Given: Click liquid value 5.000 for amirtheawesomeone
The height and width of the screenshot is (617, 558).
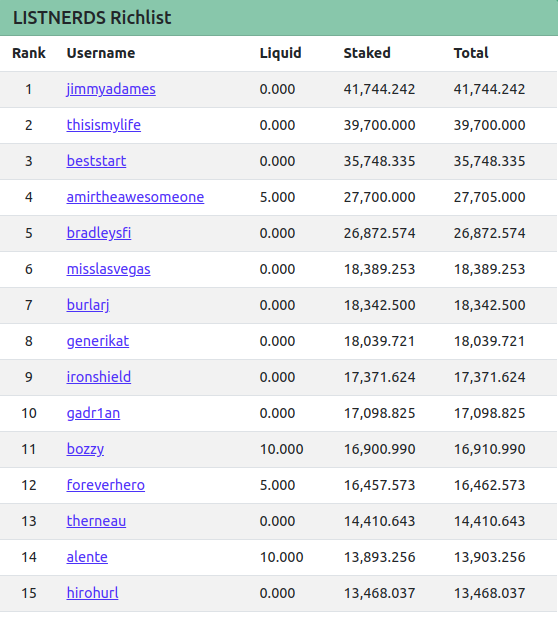Looking at the screenshot, I should click(277, 197).
